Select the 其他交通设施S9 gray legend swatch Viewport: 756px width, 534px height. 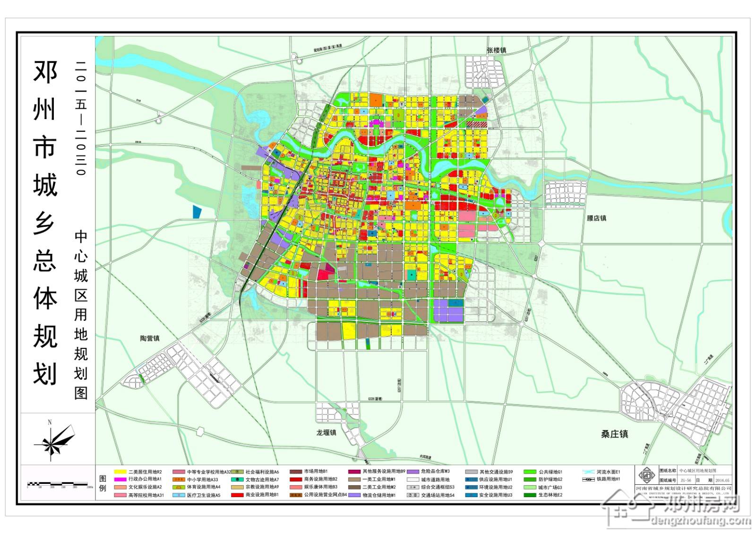(472, 472)
